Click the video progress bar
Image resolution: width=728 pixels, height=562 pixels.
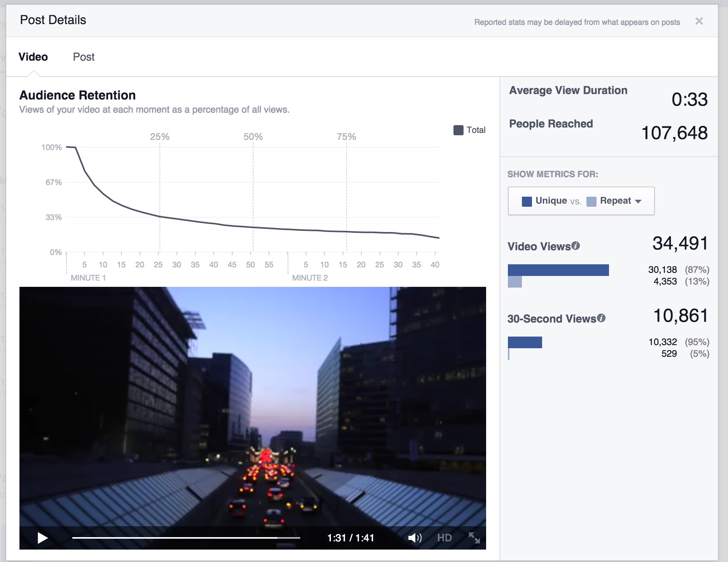pyautogui.click(x=186, y=538)
